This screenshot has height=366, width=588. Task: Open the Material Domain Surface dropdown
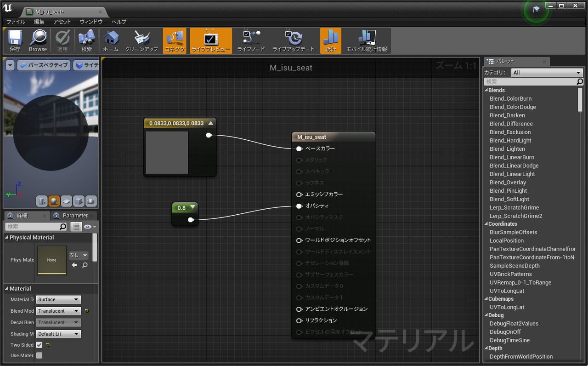click(x=58, y=299)
